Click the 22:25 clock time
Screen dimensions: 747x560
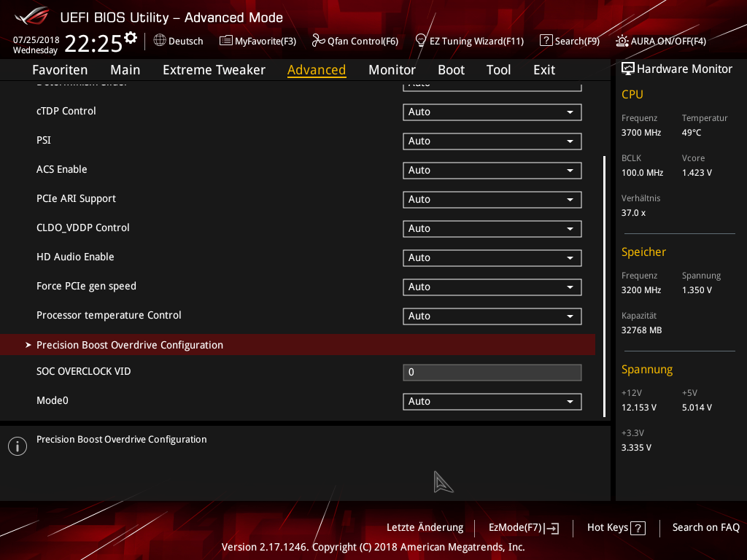click(93, 44)
